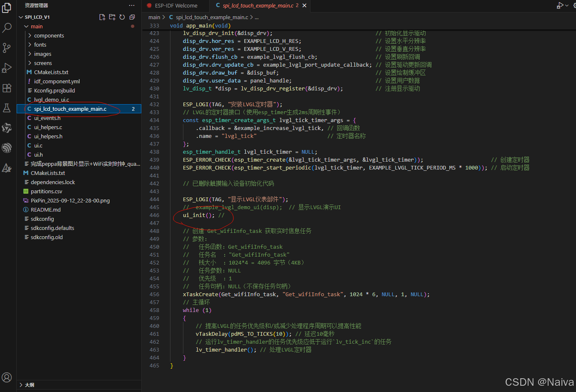The width and height of the screenshot is (576, 392).
Task: Click the 'main' breadcrumb segment
Action: tap(154, 17)
